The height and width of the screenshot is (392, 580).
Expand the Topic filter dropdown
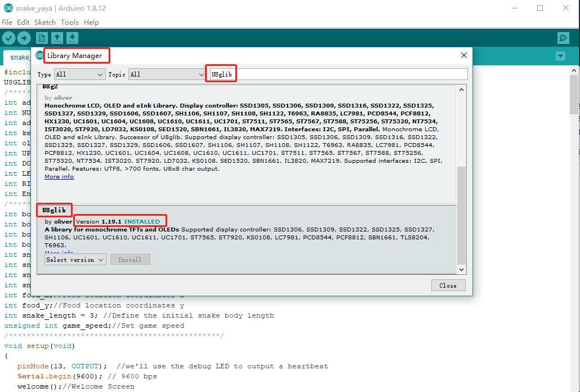coord(167,74)
